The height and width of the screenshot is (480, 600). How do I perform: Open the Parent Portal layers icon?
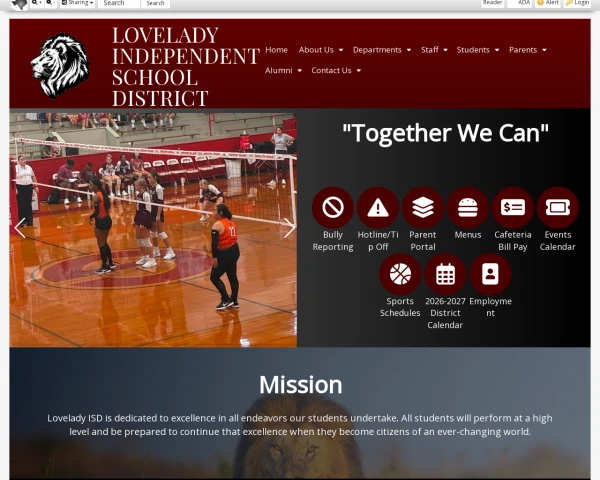pyautogui.click(x=423, y=207)
